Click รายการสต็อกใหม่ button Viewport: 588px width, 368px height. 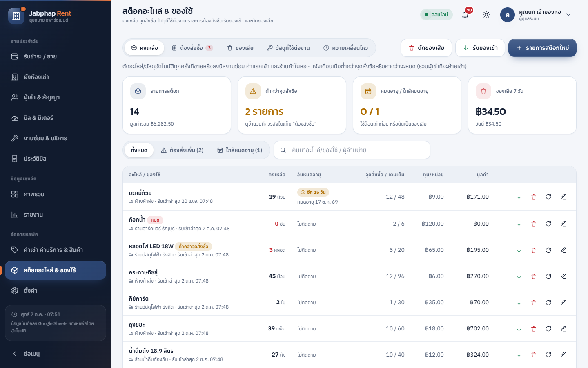542,48
